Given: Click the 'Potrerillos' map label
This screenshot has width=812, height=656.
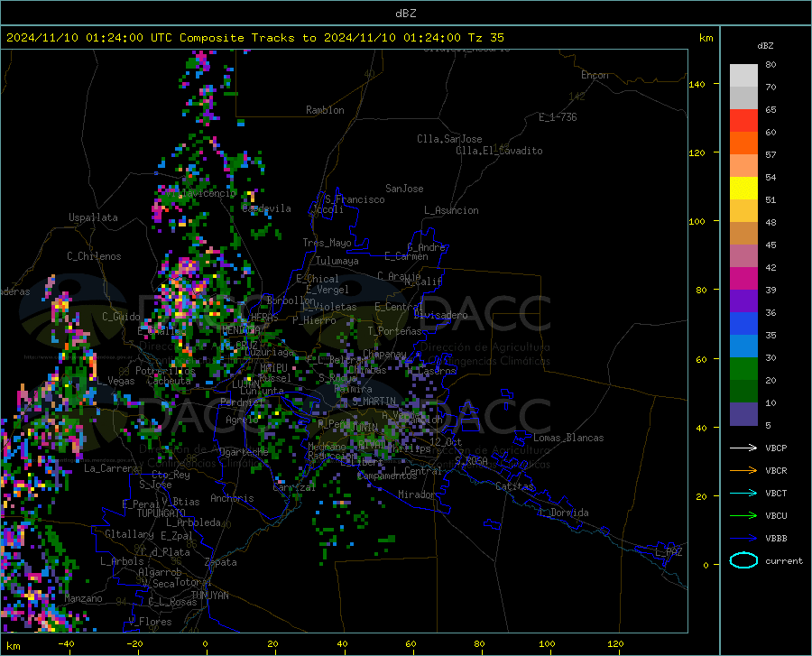Looking at the screenshot, I should [165, 371].
